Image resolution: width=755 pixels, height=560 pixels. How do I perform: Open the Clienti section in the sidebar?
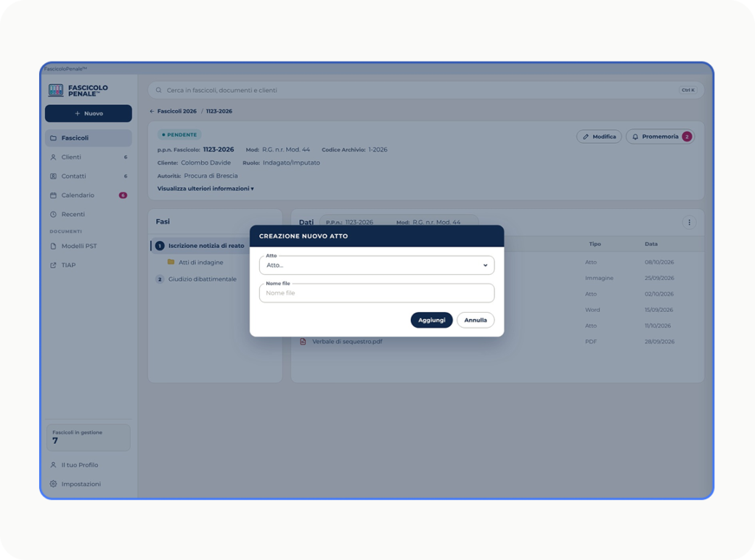89,157
